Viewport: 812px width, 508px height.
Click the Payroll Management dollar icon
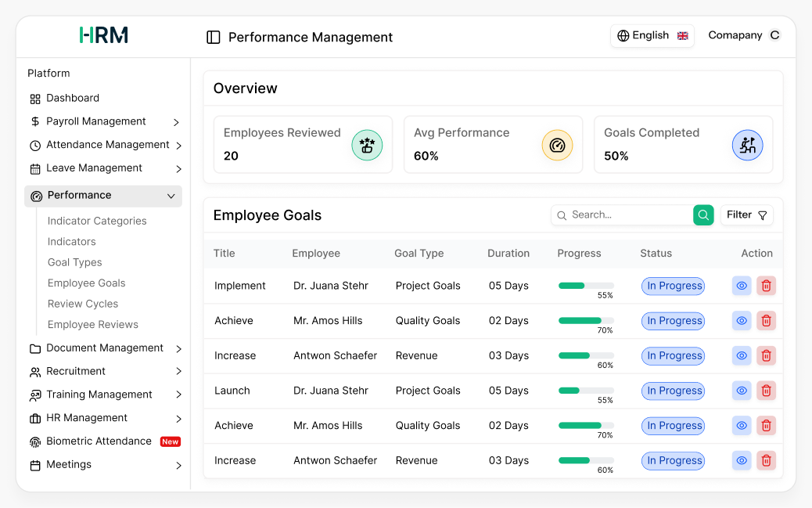pos(37,121)
